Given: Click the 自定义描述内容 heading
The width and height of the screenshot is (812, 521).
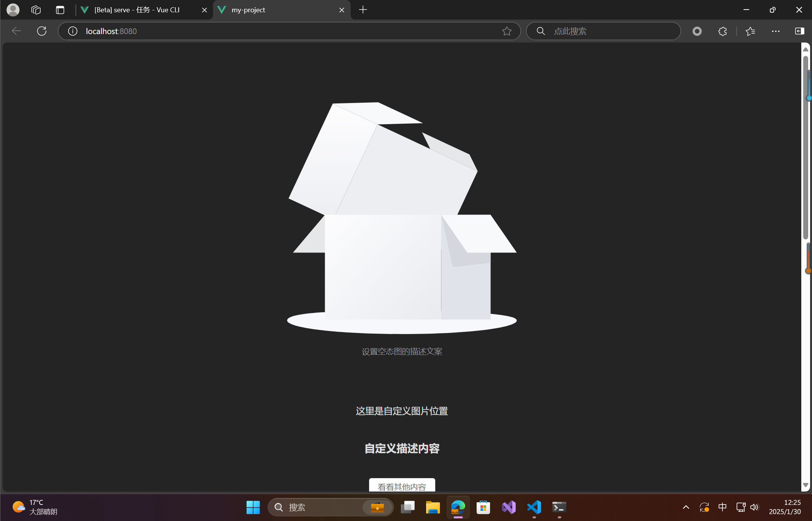Looking at the screenshot, I should tap(402, 448).
